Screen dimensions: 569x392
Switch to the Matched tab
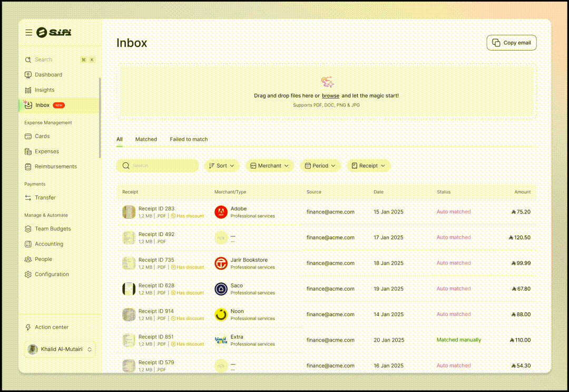pos(146,139)
